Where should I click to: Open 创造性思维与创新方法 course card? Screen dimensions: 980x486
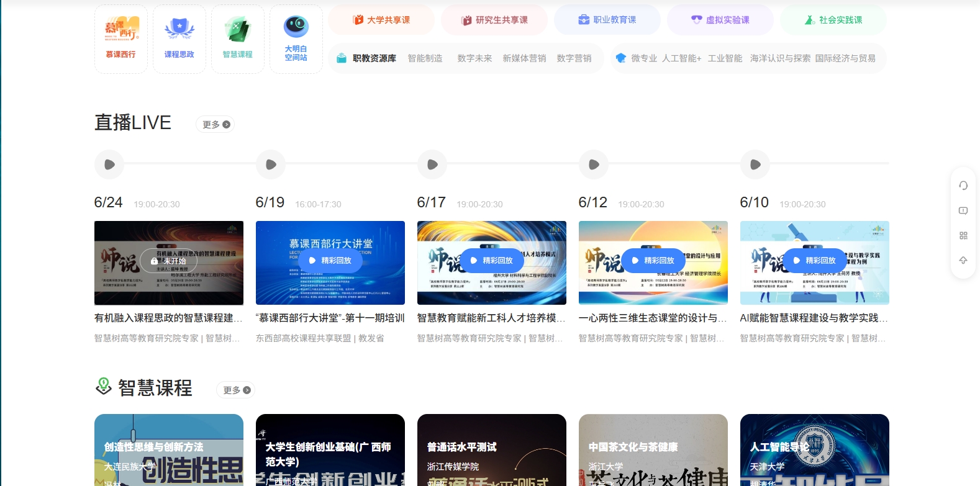169,450
